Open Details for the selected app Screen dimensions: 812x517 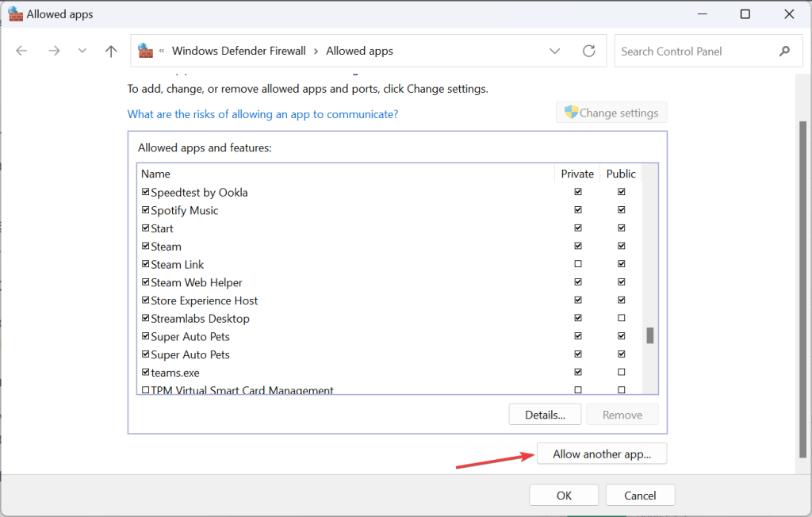[x=545, y=415]
